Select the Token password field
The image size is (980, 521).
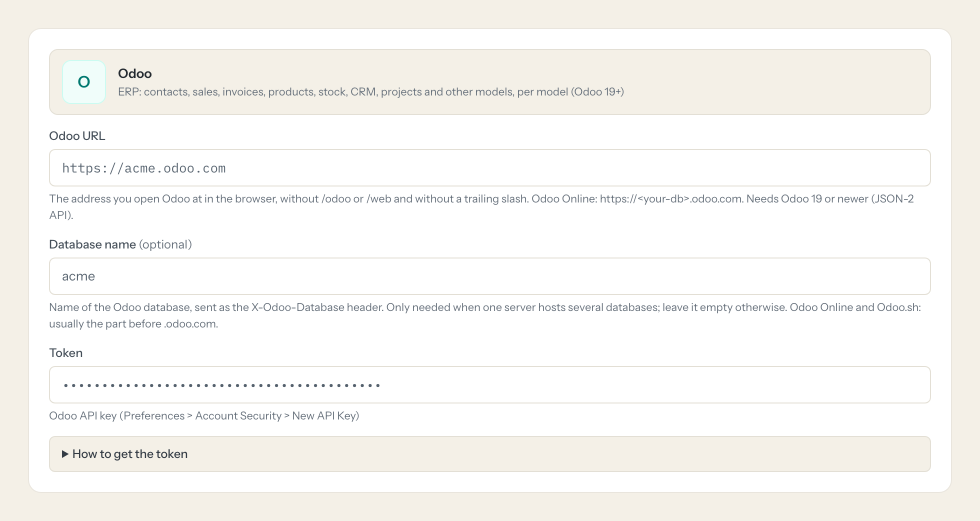pyautogui.click(x=489, y=385)
